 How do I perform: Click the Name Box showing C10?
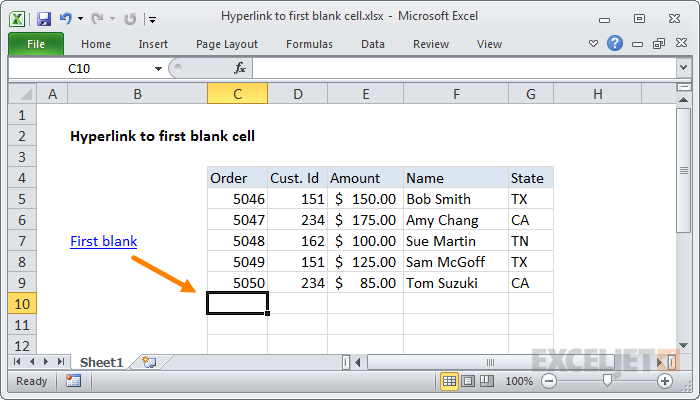(x=80, y=69)
